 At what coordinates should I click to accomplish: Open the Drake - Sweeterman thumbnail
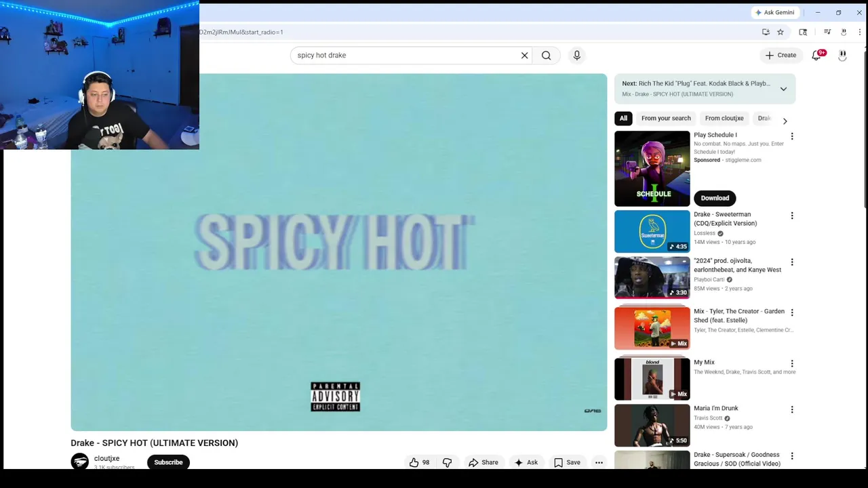tap(652, 231)
